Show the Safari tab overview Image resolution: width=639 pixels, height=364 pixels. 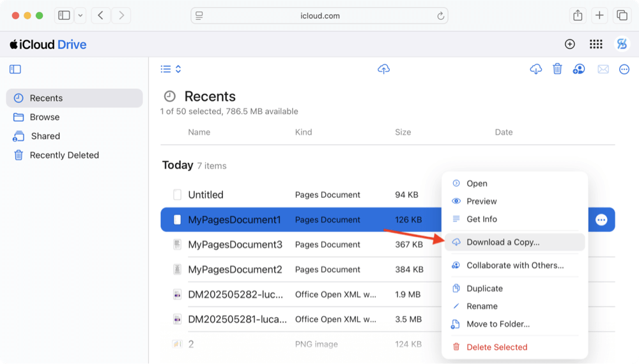point(622,15)
